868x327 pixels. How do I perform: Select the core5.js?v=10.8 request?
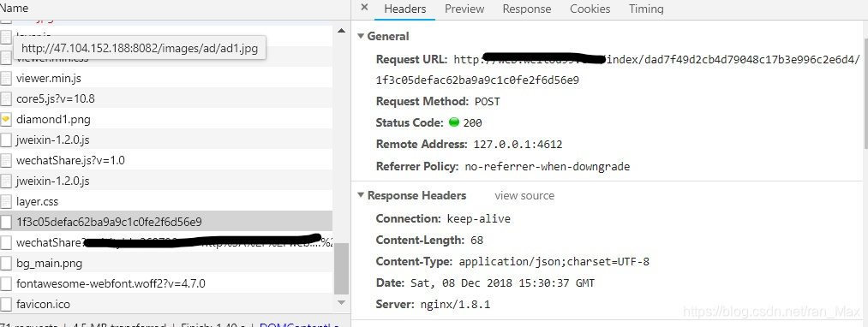pyautogui.click(x=166, y=99)
